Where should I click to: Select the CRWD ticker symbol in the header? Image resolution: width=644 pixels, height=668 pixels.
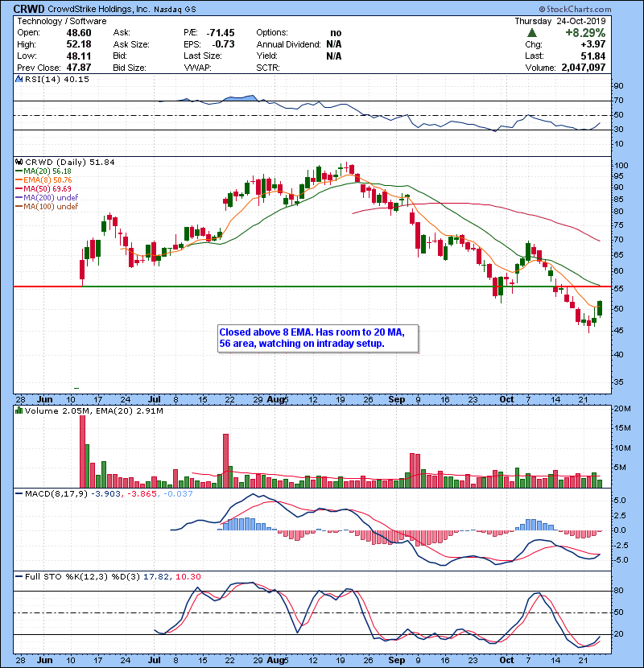point(30,9)
